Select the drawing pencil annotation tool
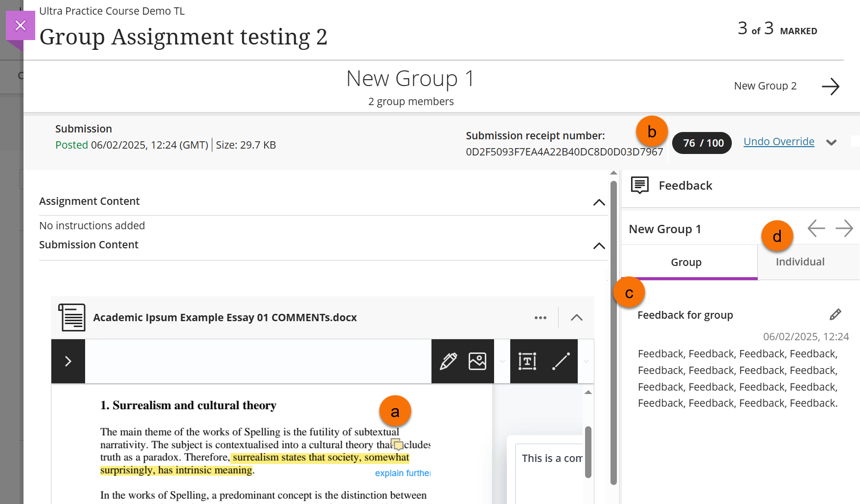 [x=448, y=361]
